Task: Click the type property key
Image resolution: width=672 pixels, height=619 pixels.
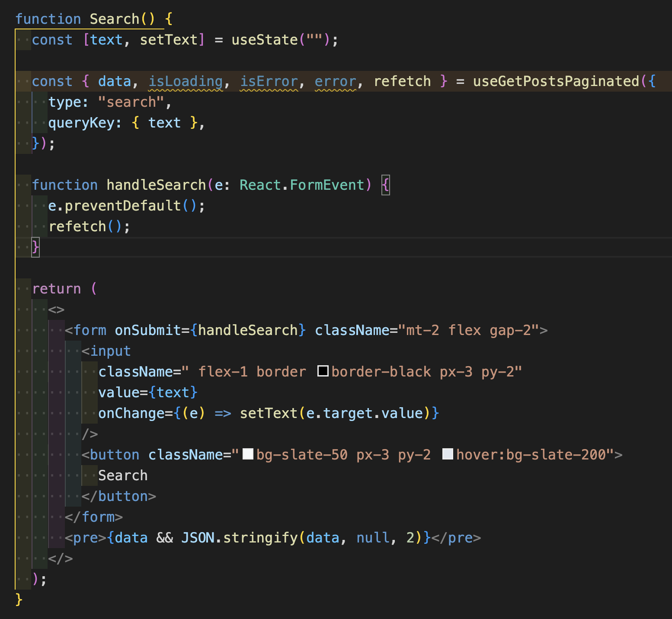Action: click(64, 102)
